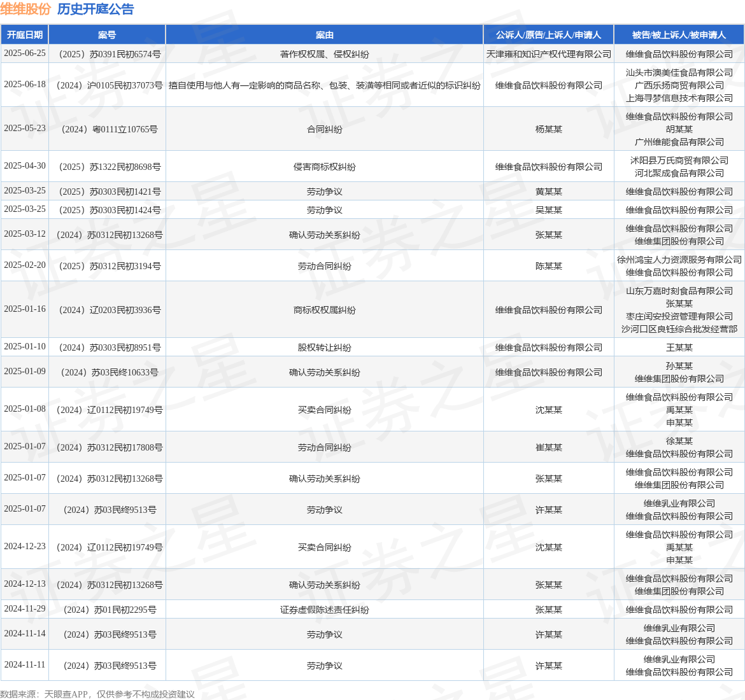The image size is (745, 700).
Task: Select case number (2024)苏03民终10633号
Action: pyautogui.click(x=110, y=372)
